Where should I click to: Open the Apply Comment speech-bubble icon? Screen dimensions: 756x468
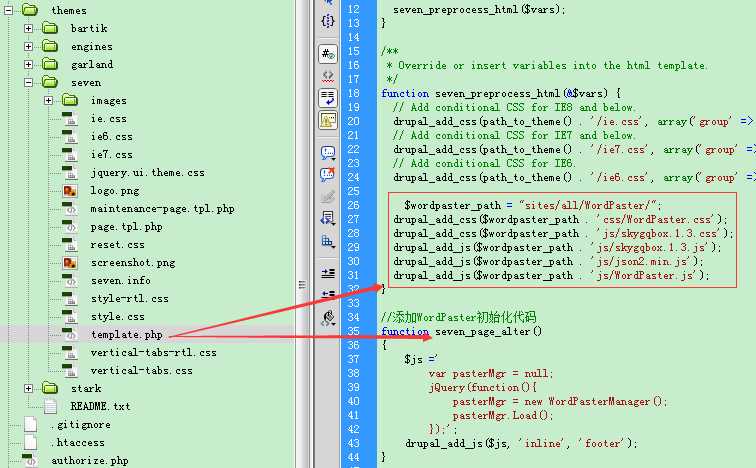[328, 153]
